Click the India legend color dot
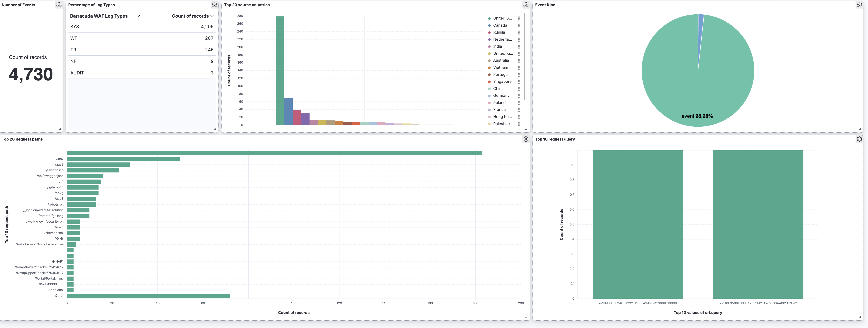 [x=489, y=47]
